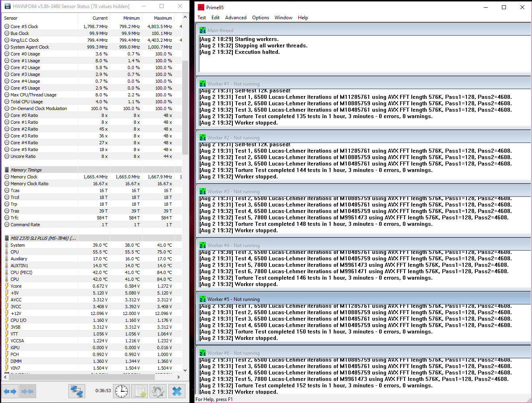Screen dimensions: 532x403
Task: Click the HWiNFO vertical scrollbar thumb
Action: pyautogui.click(x=185, y=108)
